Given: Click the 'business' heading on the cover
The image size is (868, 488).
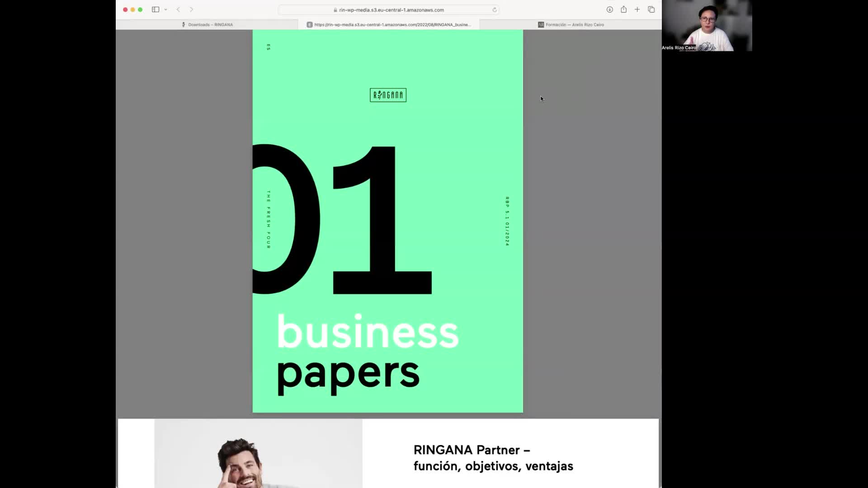Looking at the screenshot, I should pyautogui.click(x=368, y=331).
